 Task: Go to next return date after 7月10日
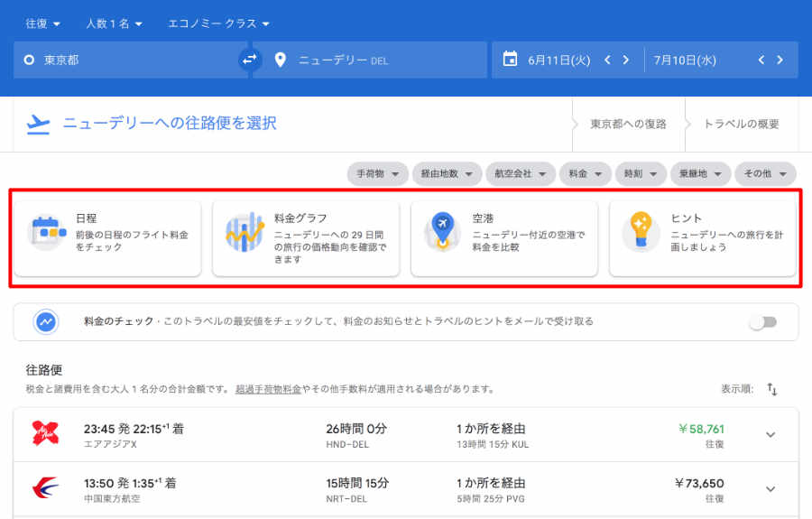pyautogui.click(x=780, y=60)
